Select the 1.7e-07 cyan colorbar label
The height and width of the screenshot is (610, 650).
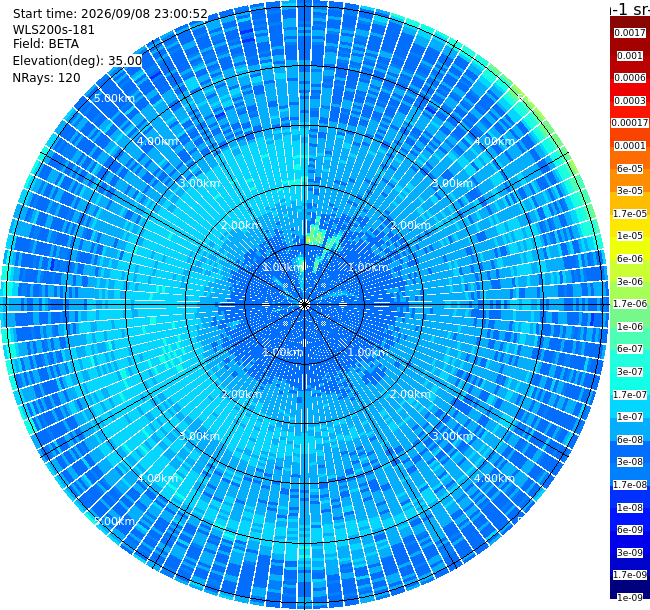(x=630, y=395)
